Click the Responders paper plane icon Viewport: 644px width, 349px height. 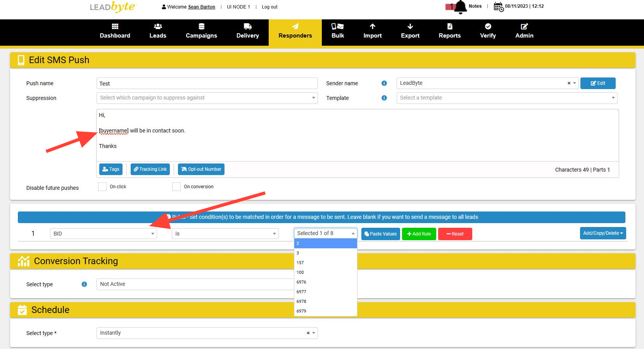(295, 26)
